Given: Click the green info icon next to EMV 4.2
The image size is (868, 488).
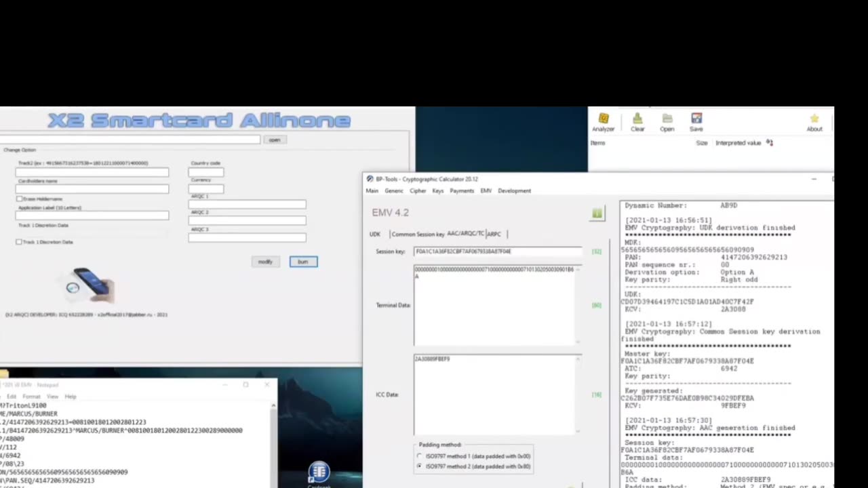Looking at the screenshot, I should [597, 213].
